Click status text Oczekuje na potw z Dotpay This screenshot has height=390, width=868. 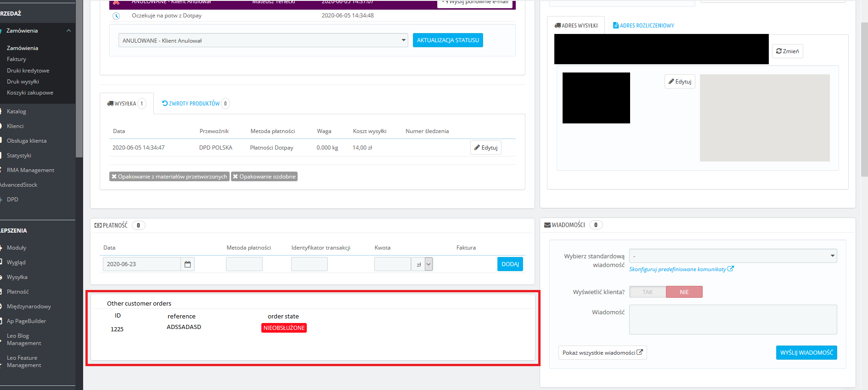pos(167,16)
